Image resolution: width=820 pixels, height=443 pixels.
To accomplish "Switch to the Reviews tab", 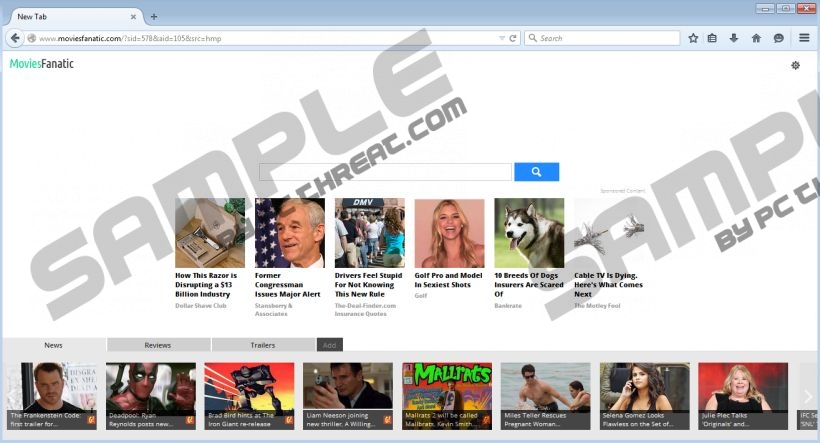I will [x=158, y=345].
